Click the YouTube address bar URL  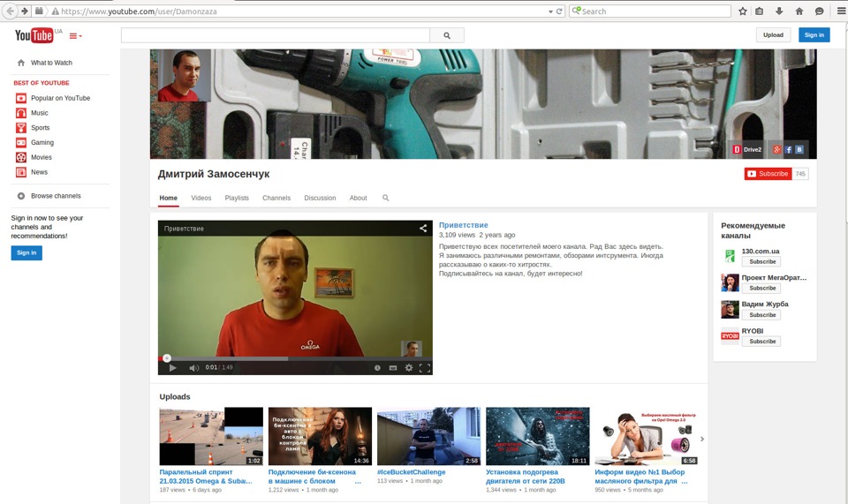[139, 11]
